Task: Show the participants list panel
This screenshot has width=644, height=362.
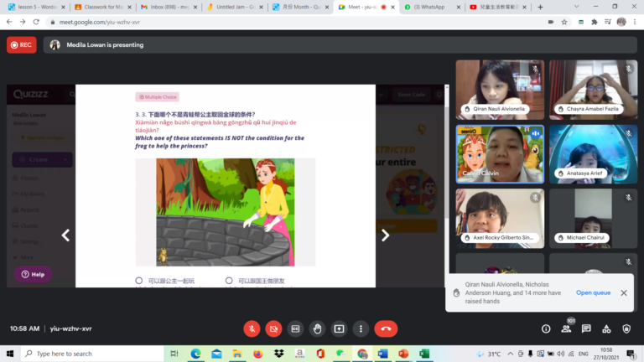Action: pyautogui.click(x=567, y=328)
